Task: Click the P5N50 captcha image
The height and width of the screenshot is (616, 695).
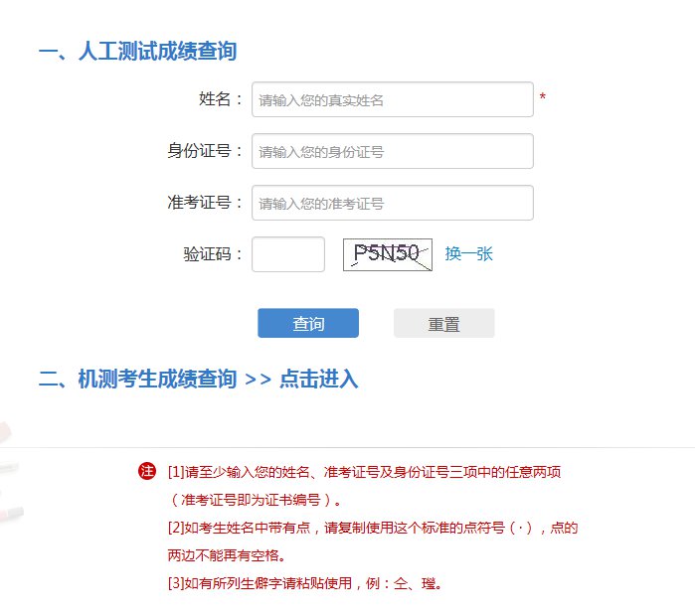Action: pyautogui.click(x=388, y=254)
